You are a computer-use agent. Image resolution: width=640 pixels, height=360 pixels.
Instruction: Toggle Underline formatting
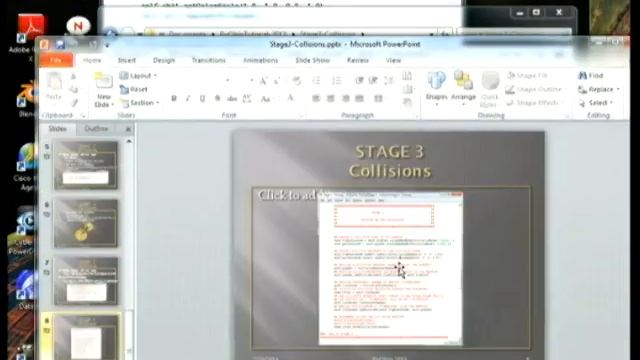[x=202, y=98]
